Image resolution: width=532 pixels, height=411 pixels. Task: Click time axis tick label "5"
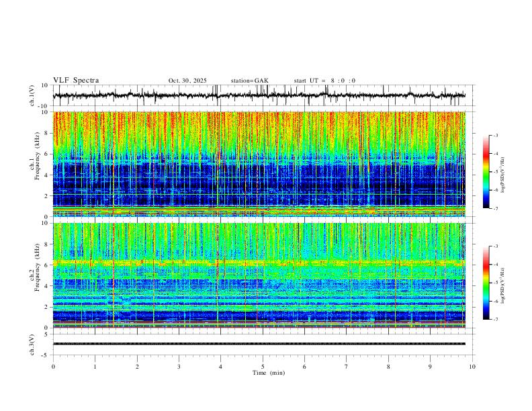tap(263, 367)
